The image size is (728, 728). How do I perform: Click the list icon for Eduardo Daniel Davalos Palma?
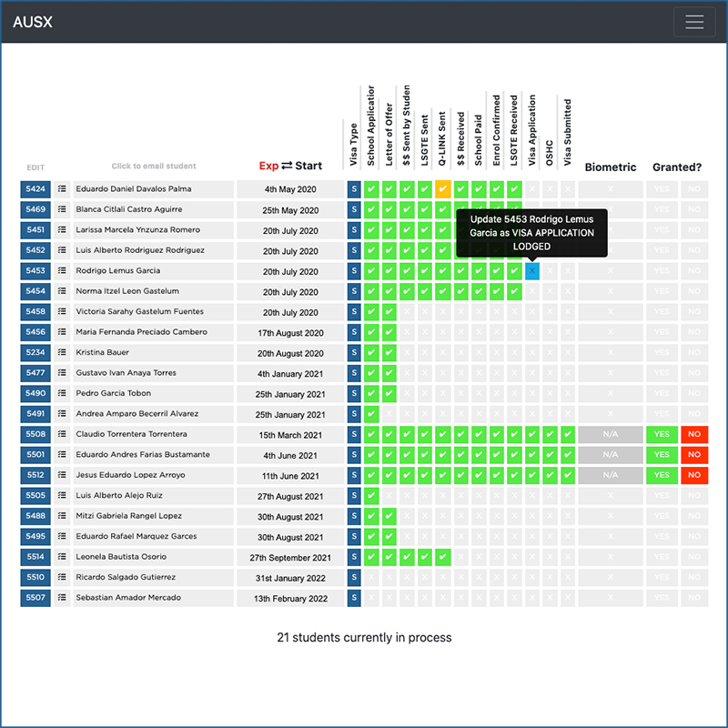pyautogui.click(x=62, y=189)
